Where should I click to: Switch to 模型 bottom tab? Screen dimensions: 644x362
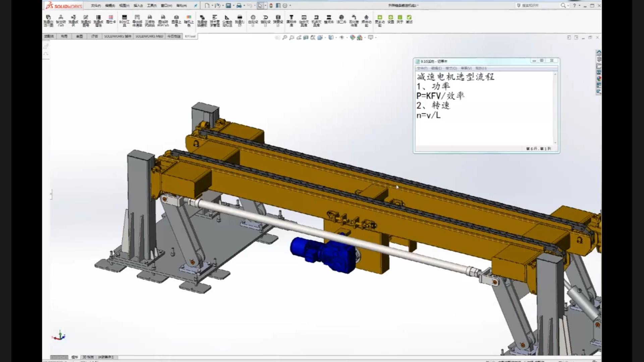[x=74, y=357]
